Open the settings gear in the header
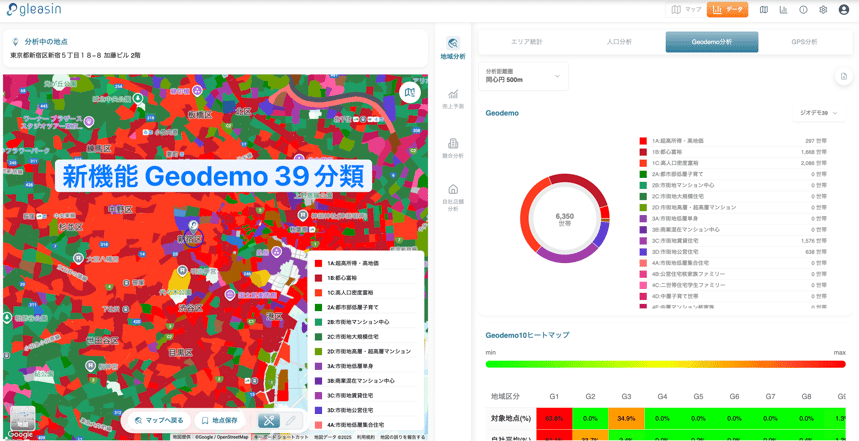The width and height of the screenshot is (859, 441). [x=823, y=10]
